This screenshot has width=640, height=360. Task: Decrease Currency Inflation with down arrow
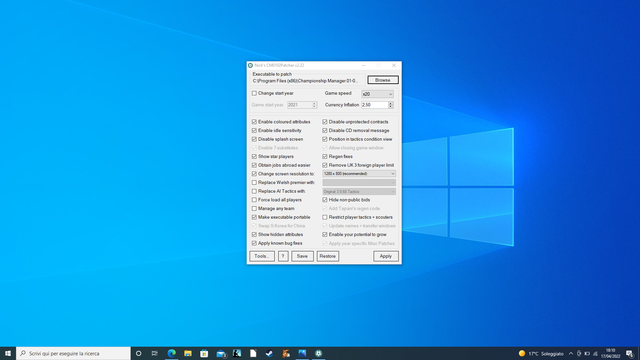(x=391, y=107)
